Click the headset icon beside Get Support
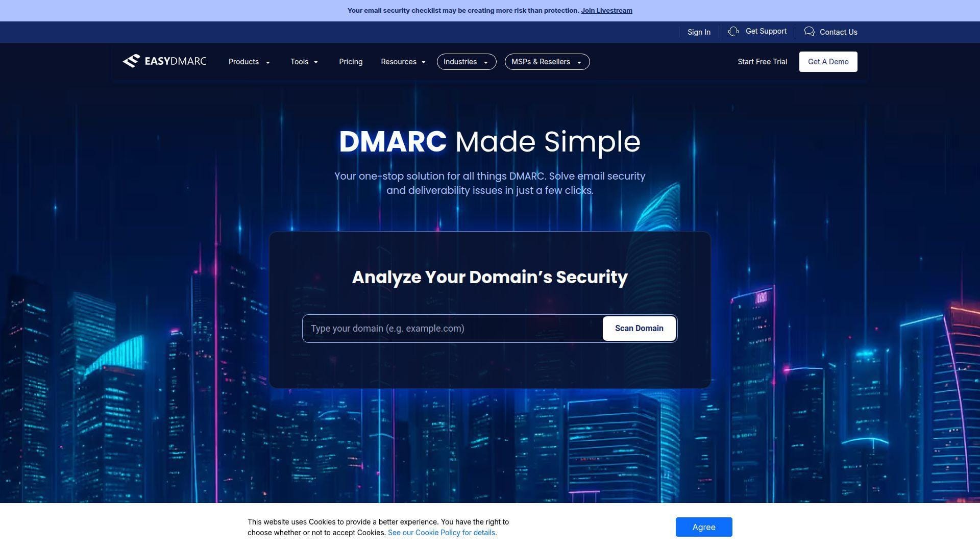 733,32
